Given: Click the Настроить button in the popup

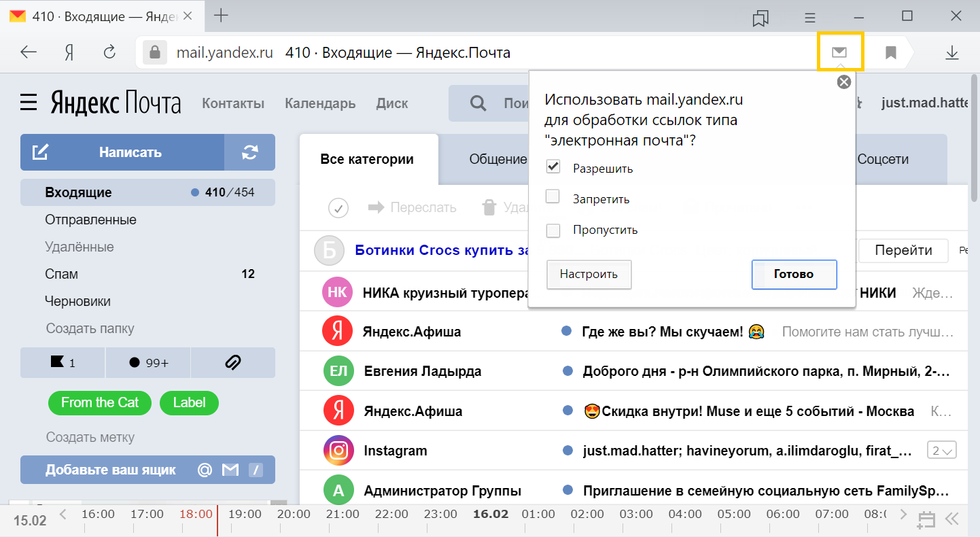Looking at the screenshot, I should tap(589, 275).
